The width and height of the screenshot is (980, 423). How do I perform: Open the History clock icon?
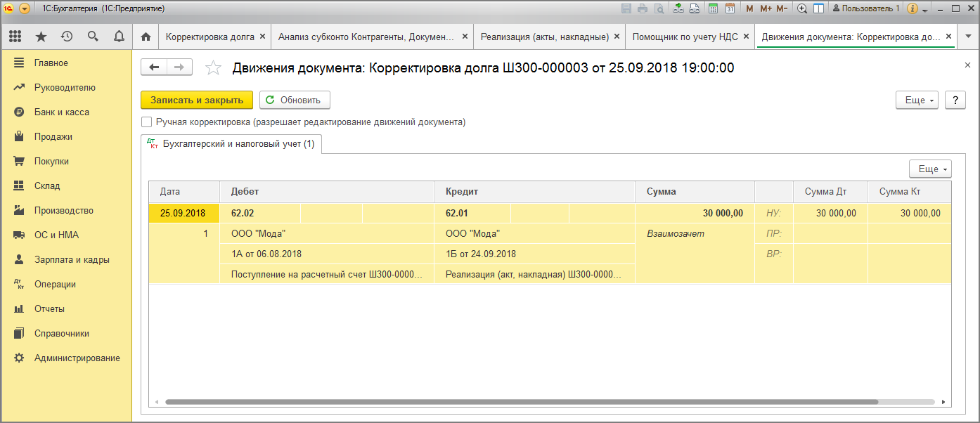click(67, 37)
